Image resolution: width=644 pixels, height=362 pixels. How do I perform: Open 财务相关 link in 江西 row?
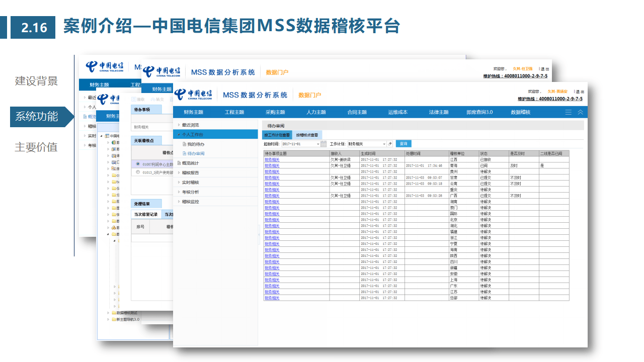coord(272,159)
